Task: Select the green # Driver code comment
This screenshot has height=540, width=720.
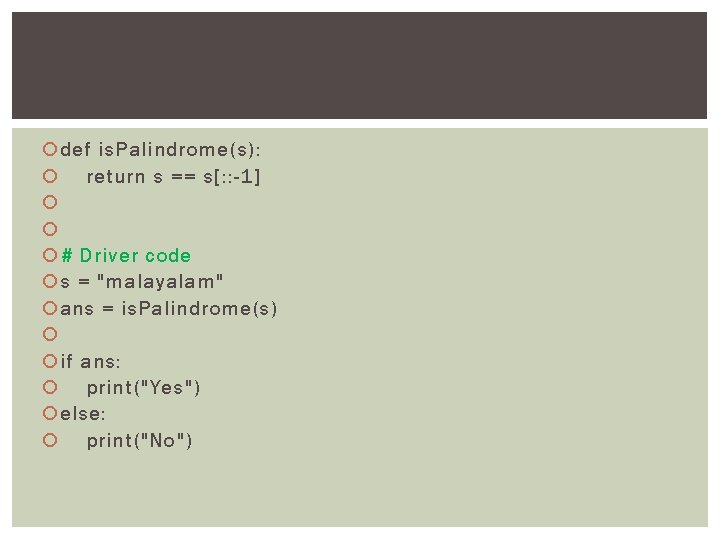Action: point(126,255)
